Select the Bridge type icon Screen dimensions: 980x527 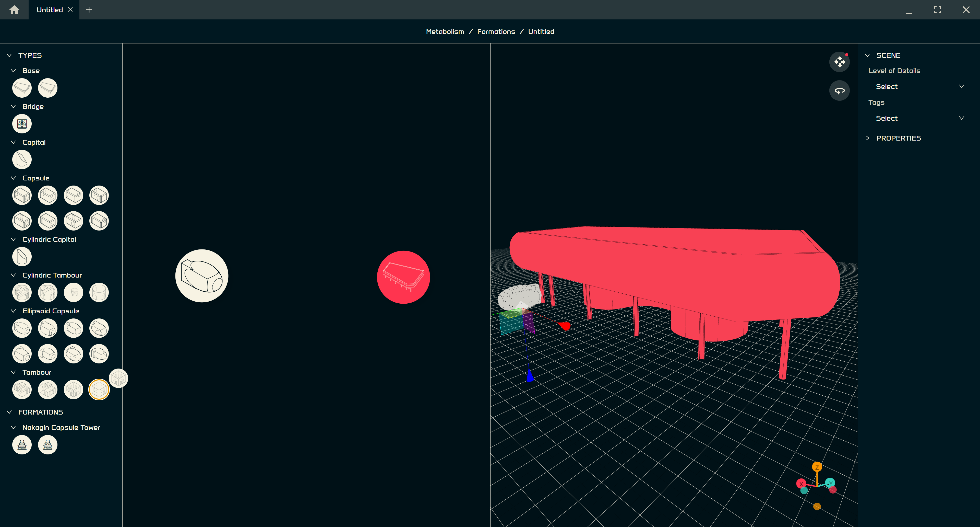22,124
